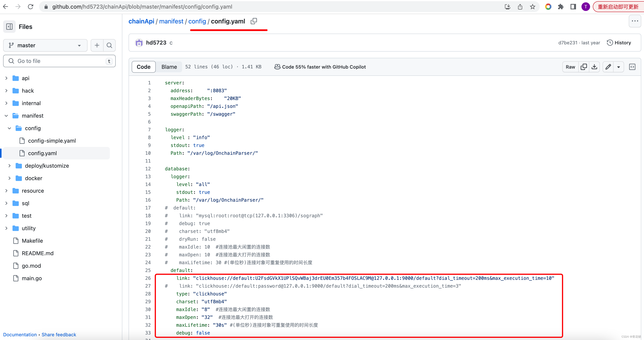The image size is (644, 340).
Task: Click the share page icon in address bar
Action: pos(520,7)
